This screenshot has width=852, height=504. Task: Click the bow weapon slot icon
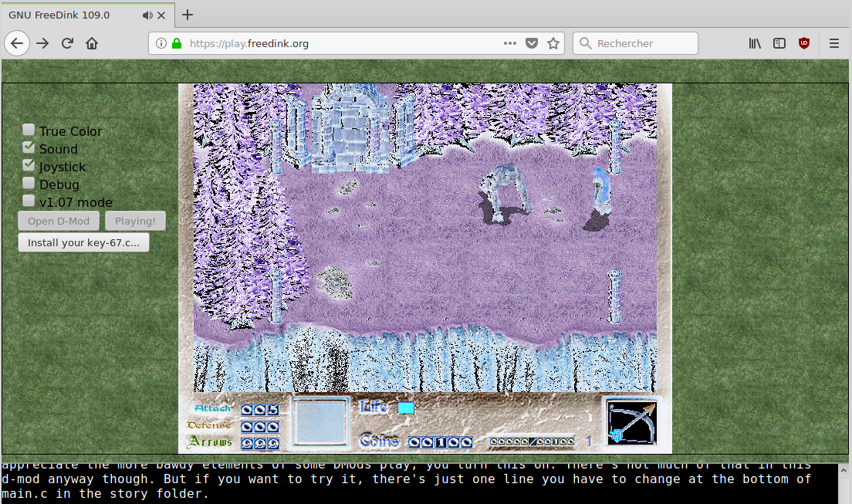(x=631, y=422)
